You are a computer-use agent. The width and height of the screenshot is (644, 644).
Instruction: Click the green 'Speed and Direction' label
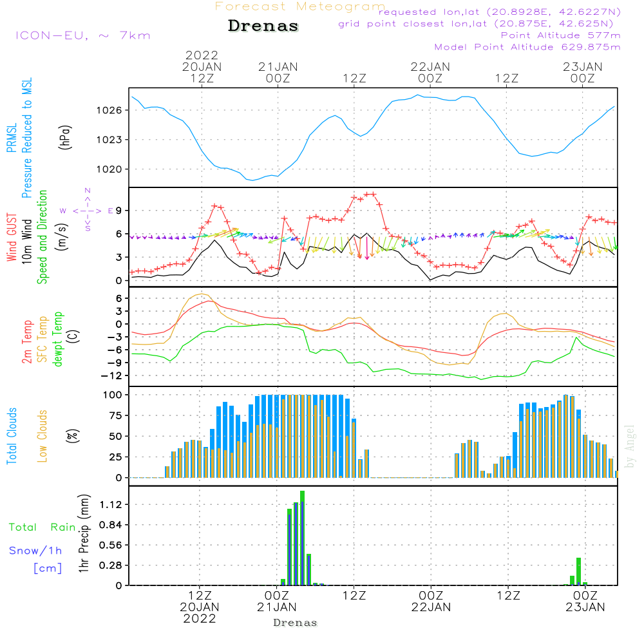[x=42, y=237]
